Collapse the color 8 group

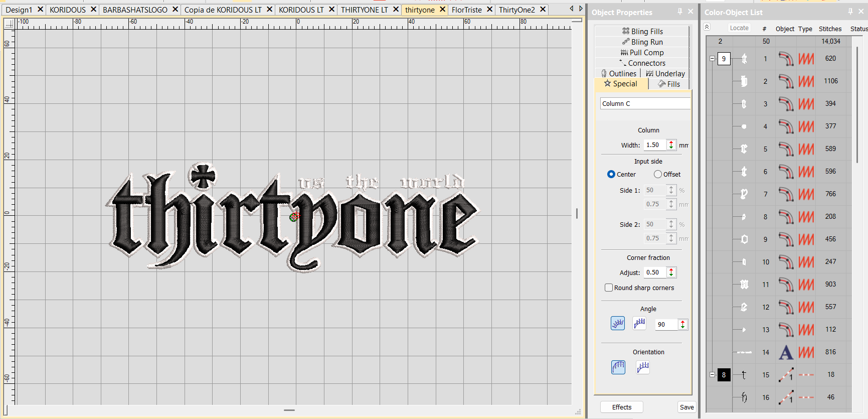pyautogui.click(x=712, y=375)
